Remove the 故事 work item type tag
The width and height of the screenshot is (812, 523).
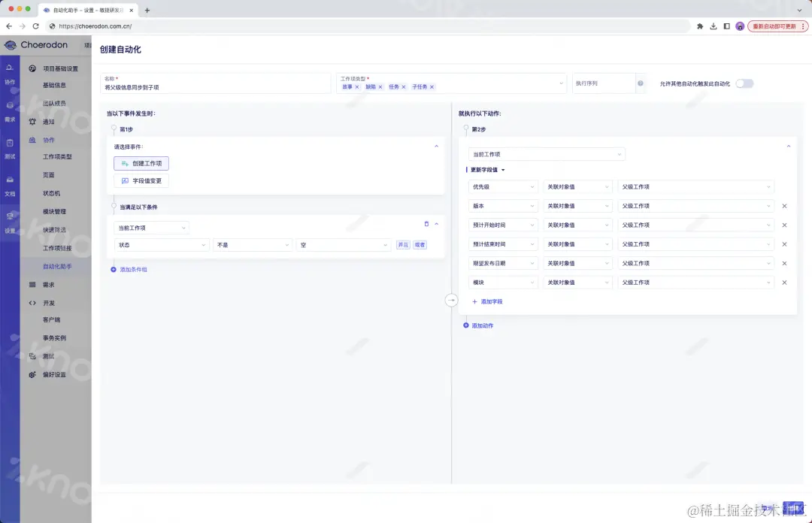pyautogui.click(x=357, y=87)
